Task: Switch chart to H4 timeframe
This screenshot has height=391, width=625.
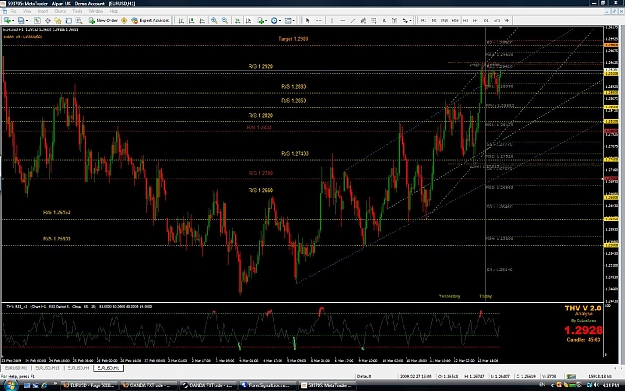Action: click(x=475, y=20)
